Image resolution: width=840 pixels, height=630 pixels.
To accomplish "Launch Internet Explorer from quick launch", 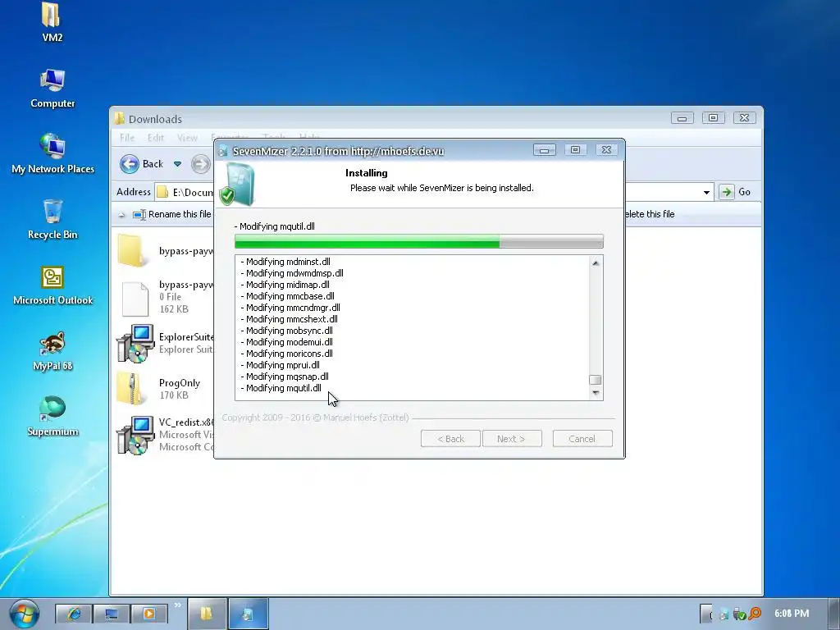I will [74, 614].
